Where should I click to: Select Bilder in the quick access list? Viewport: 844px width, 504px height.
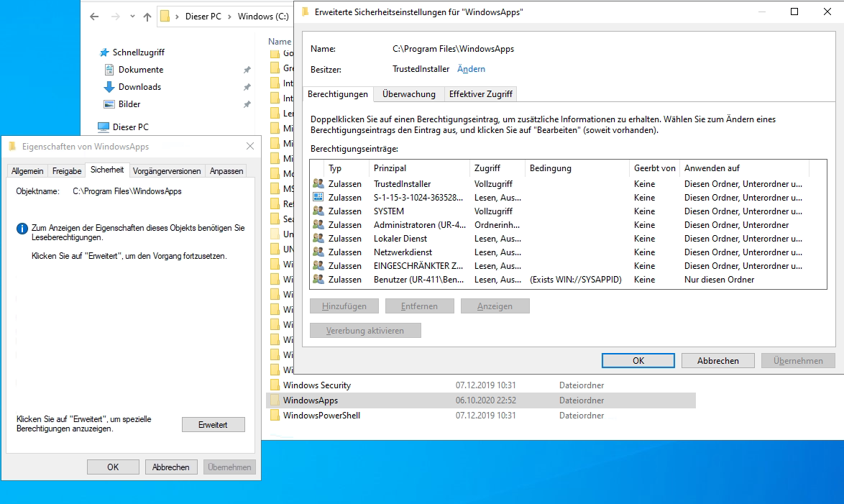[x=129, y=104]
